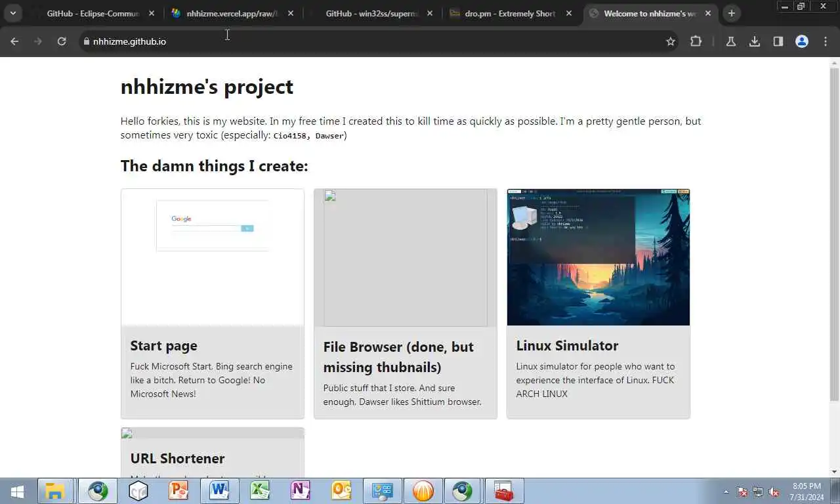The height and width of the screenshot is (504, 840).
Task: Select the Welcome to nhhizme's website tab
Action: [x=649, y=13]
